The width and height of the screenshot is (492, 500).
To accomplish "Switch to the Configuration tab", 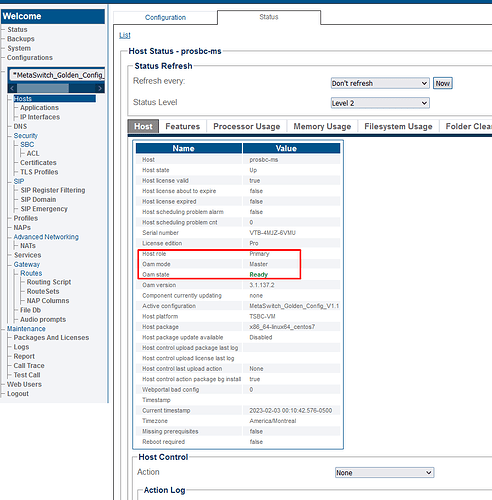I will click(165, 17).
